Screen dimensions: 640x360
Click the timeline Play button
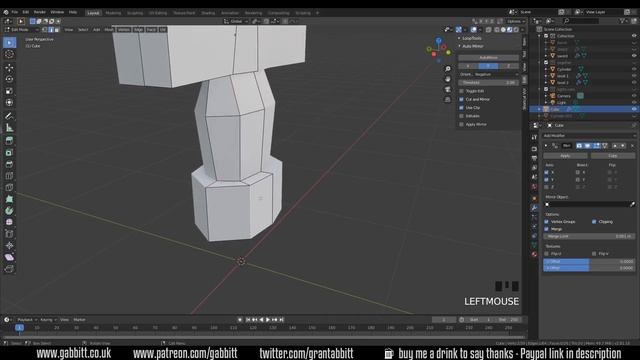(268, 320)
